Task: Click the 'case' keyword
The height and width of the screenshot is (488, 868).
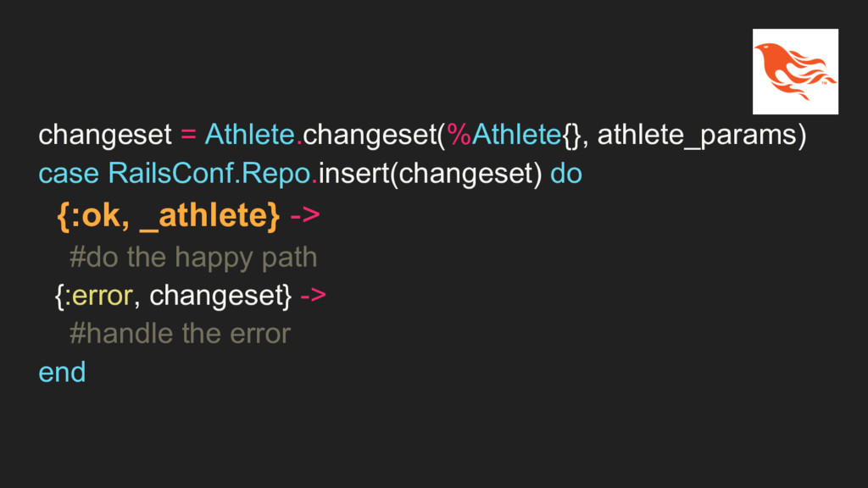Action: 69,174
